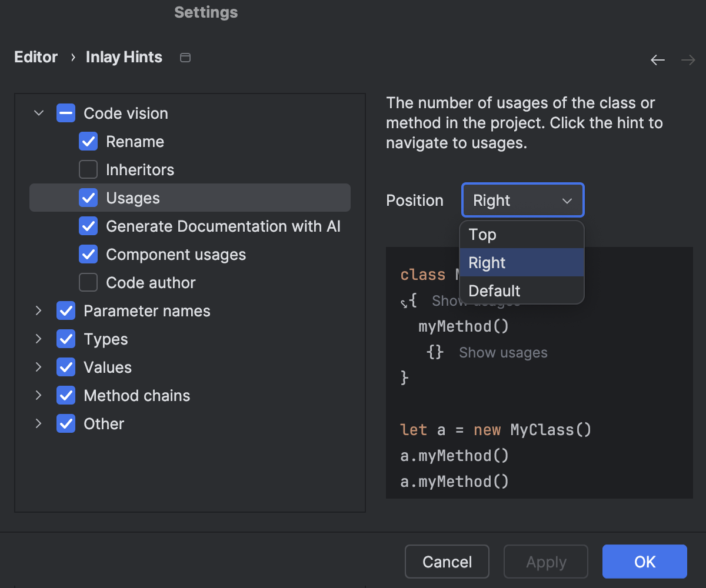
Task: Click the small window icon beside Inlay Hints
Action: coord(185,58)
